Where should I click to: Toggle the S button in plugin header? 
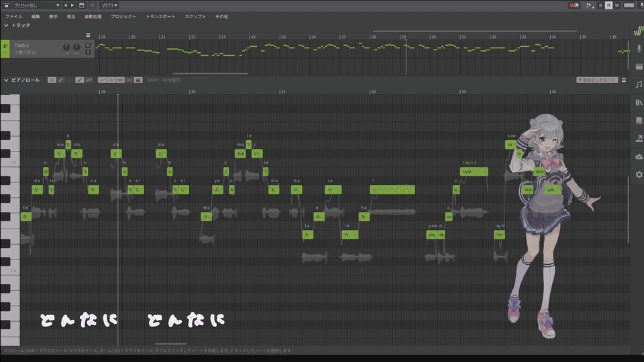600,5
